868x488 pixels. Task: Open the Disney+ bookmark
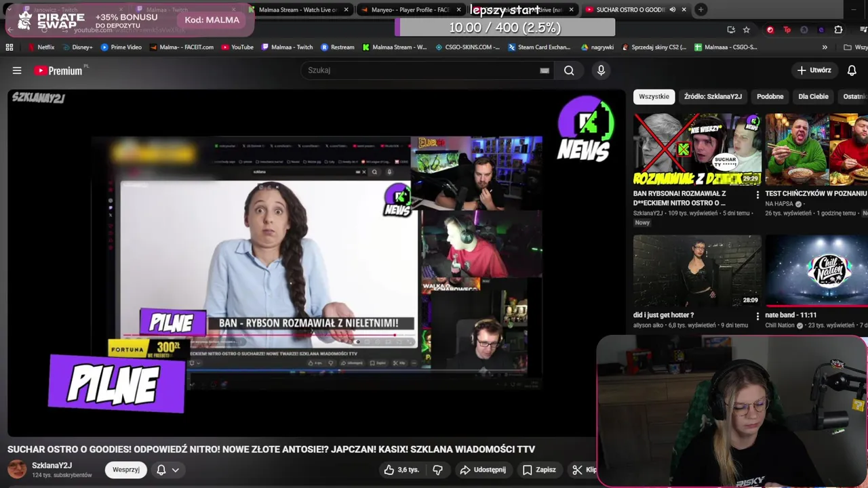[x=77, y=47]
